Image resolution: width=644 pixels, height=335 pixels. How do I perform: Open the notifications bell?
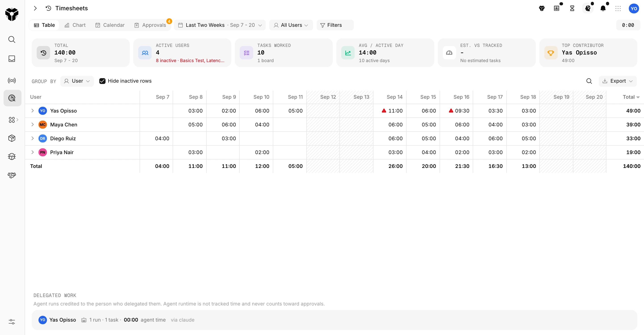coord(603,8)
